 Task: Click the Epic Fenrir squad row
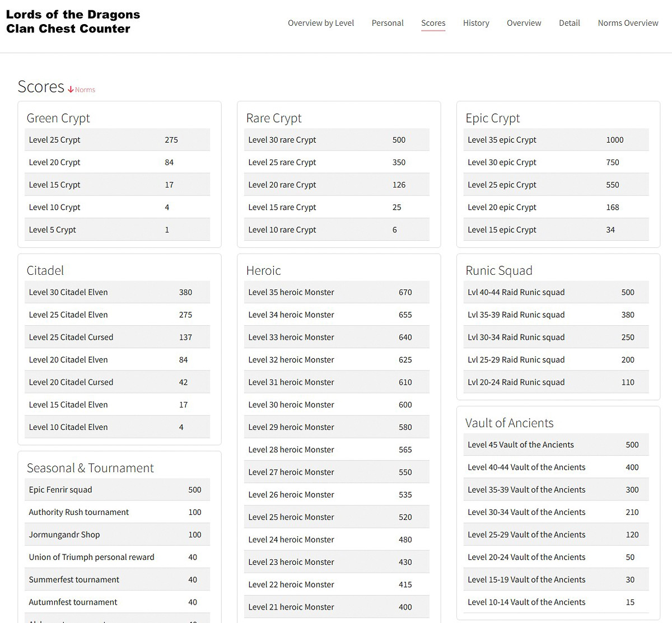(x=117, y=490)
